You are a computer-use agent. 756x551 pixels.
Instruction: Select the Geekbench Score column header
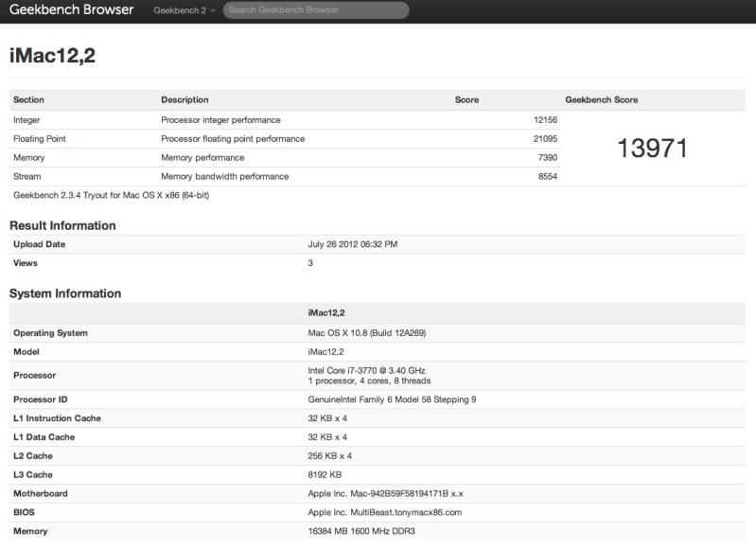601,99
